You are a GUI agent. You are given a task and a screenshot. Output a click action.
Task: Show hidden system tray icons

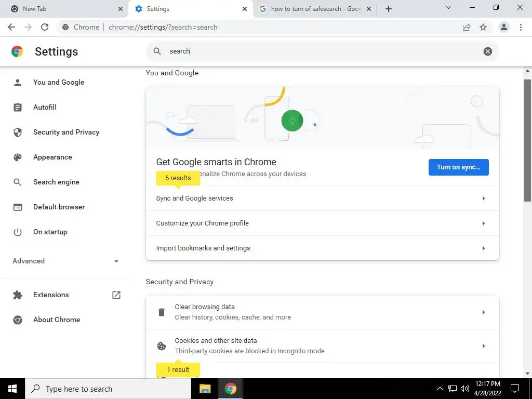(x=440, y=389)
